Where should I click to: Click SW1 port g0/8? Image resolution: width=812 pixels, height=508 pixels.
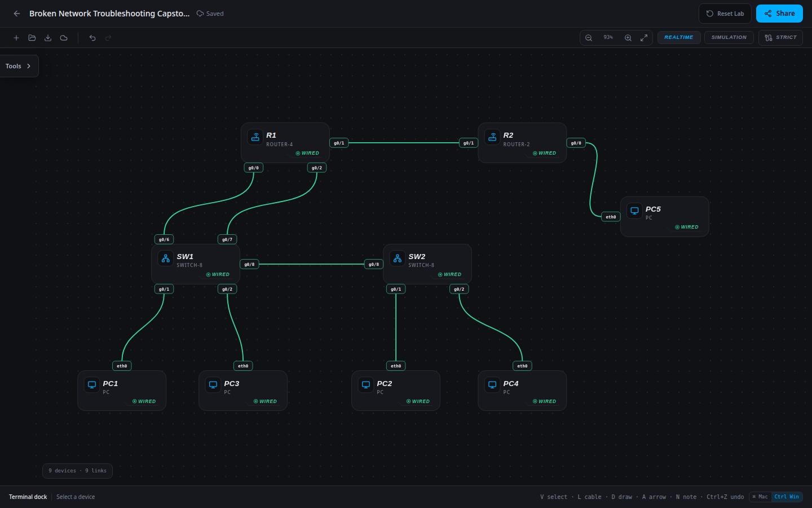click(x=249, y=264)
